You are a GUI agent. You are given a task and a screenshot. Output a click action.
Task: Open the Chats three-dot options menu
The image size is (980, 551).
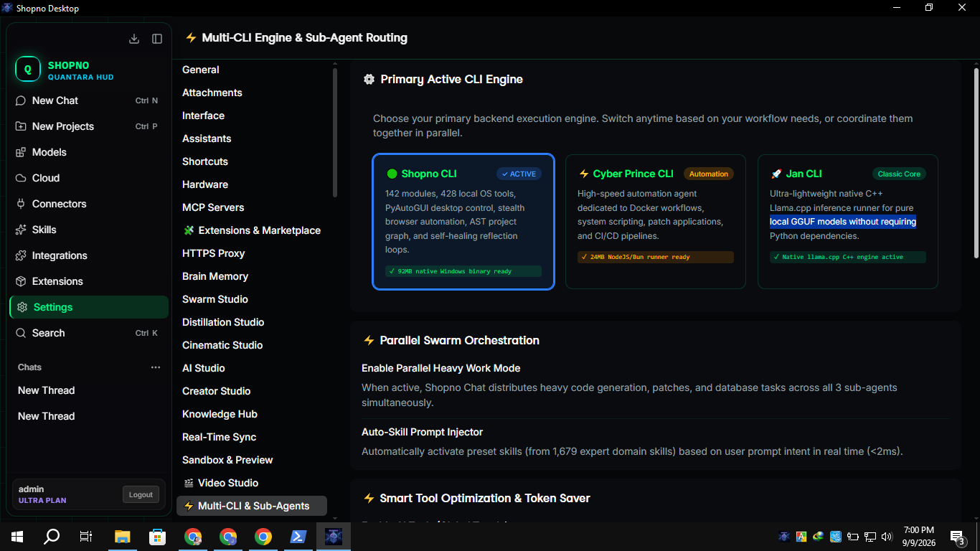tap(156, 367)
